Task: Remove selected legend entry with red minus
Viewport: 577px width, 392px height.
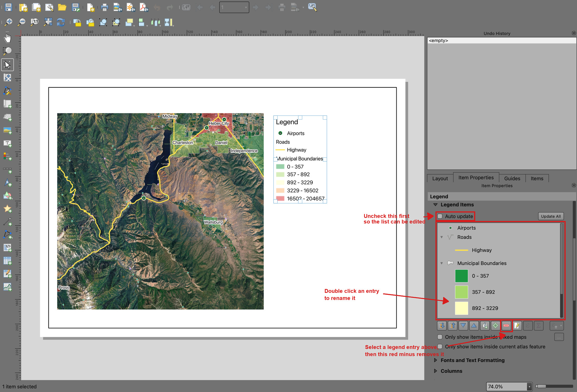Action: [506, 326]
